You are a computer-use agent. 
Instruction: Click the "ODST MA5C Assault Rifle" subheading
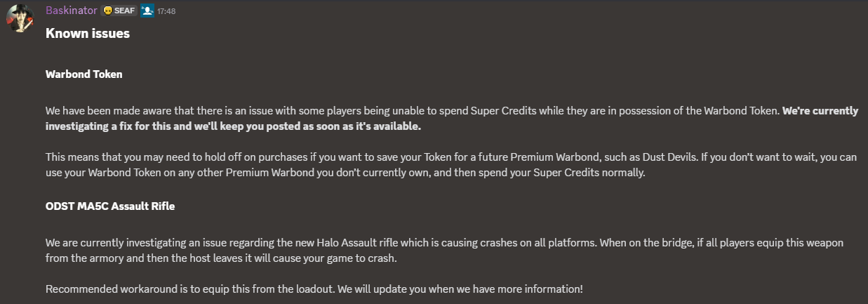pyautogui.click(x=110, y=206)
